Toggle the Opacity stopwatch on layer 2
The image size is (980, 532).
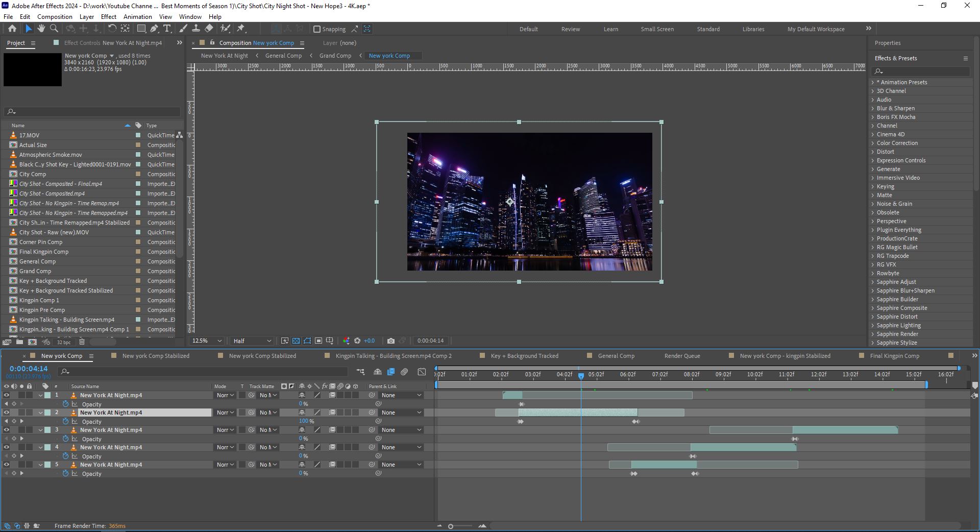(66, 421)
